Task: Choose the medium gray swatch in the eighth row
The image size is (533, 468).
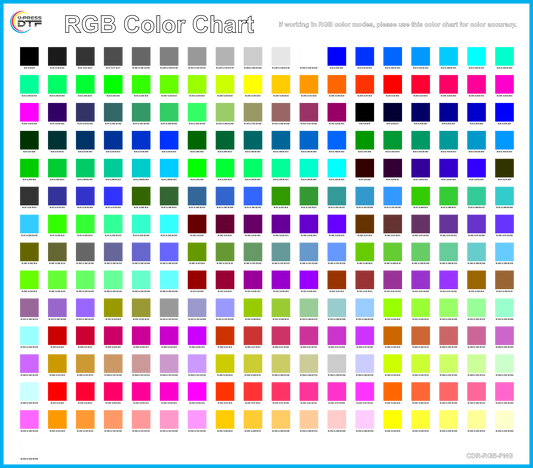Action: pos(85,252)
